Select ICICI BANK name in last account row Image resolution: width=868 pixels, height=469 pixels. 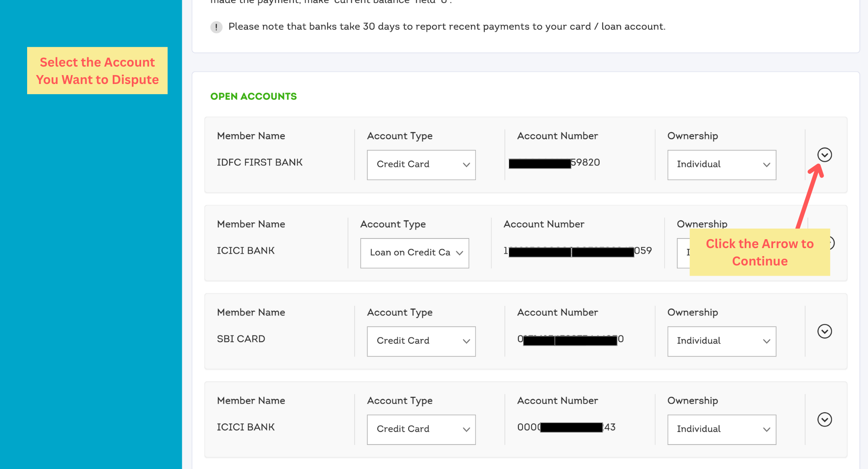245,427
